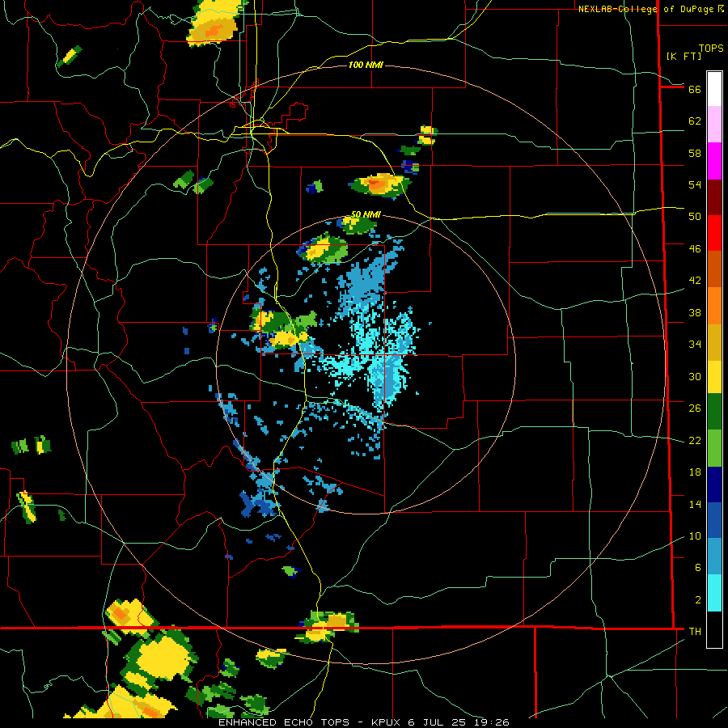Pick the white swatch in the legend
This screenshot has width=728, height=728.
[714, 89]
